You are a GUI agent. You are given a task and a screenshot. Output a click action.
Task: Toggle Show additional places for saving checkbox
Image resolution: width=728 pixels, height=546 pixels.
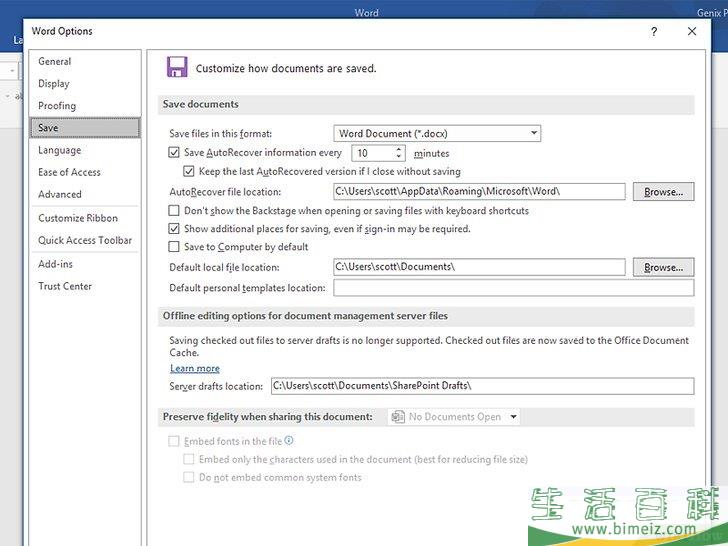click(x=174, y=228)
